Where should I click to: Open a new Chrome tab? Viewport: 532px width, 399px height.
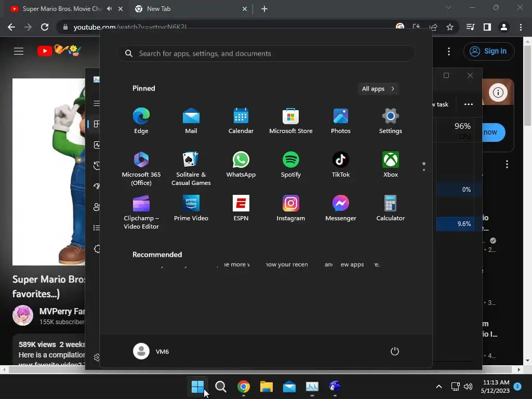point(264,9)
